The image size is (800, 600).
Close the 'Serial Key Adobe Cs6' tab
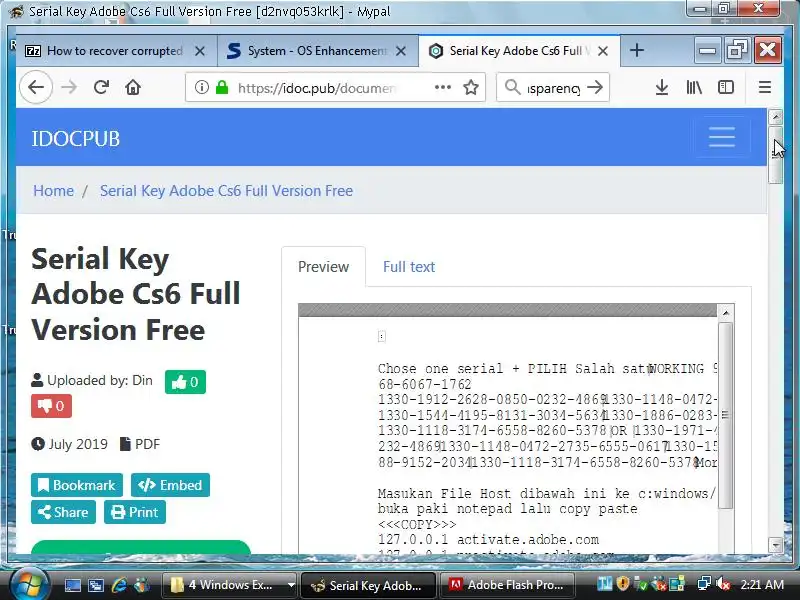pos(603,51)
